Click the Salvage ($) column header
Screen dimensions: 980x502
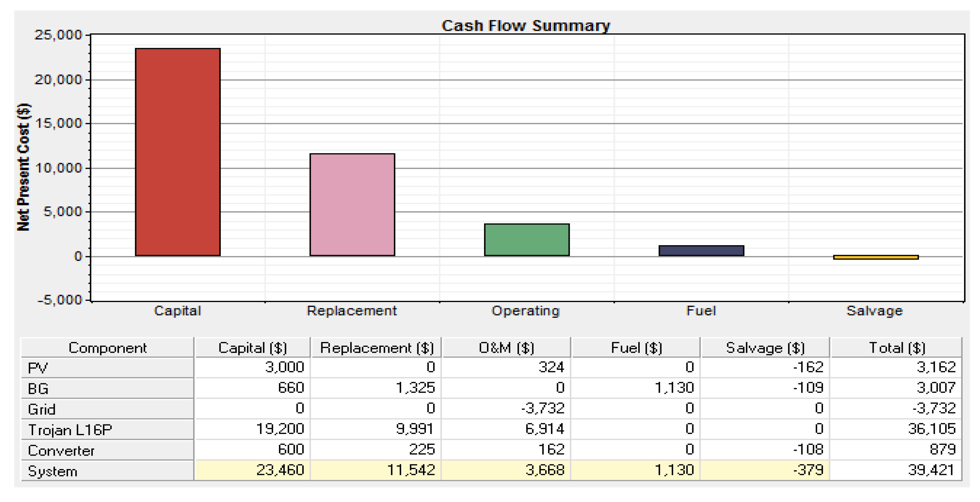[765, 348]
